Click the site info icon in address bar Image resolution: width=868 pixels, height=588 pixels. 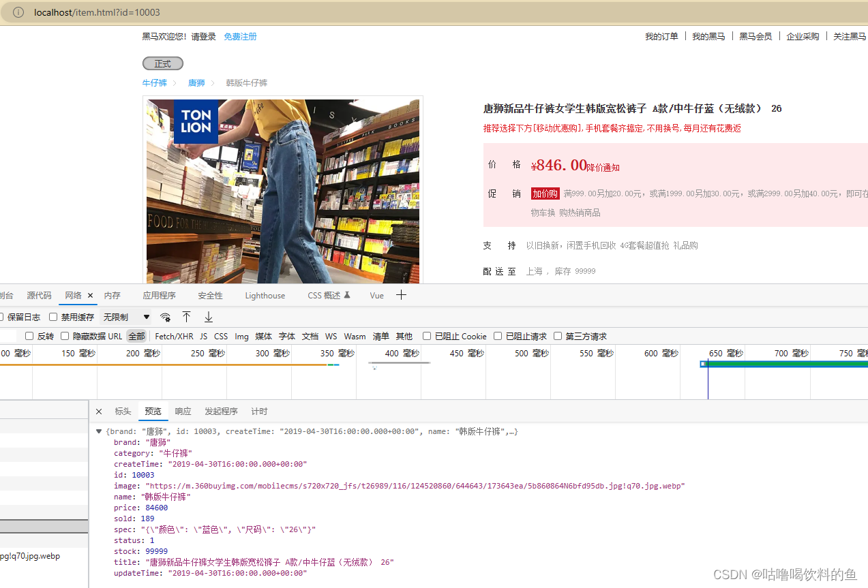pos(18,12)
